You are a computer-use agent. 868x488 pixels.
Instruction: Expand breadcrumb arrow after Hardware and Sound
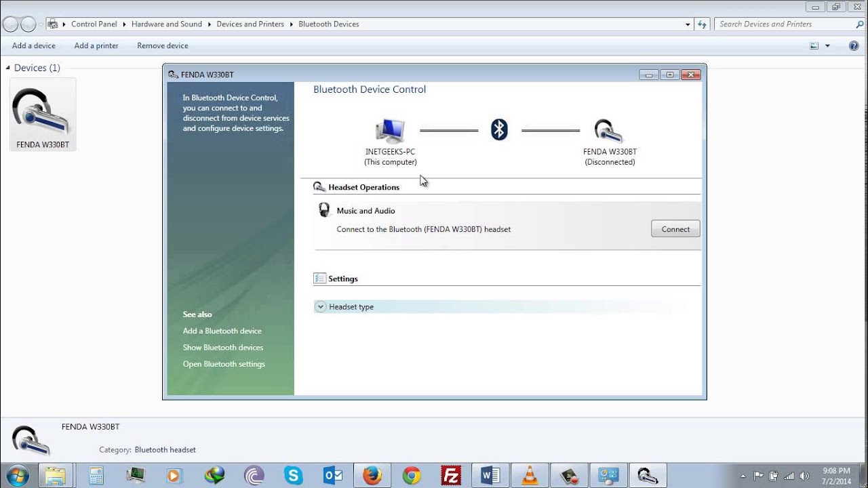pos(210,24)
